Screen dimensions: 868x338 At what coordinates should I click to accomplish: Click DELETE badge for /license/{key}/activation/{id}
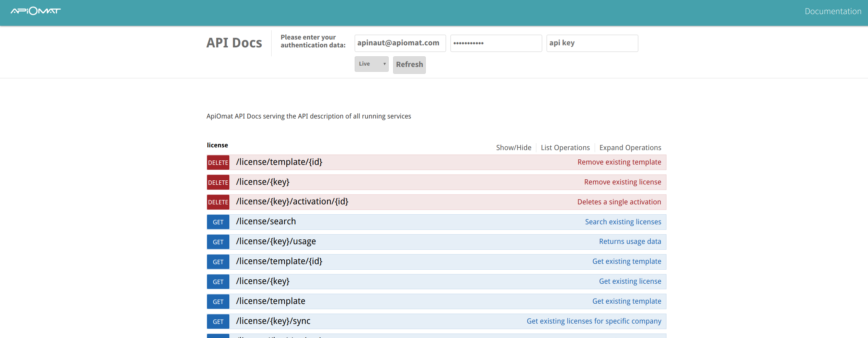pos(218,202)
